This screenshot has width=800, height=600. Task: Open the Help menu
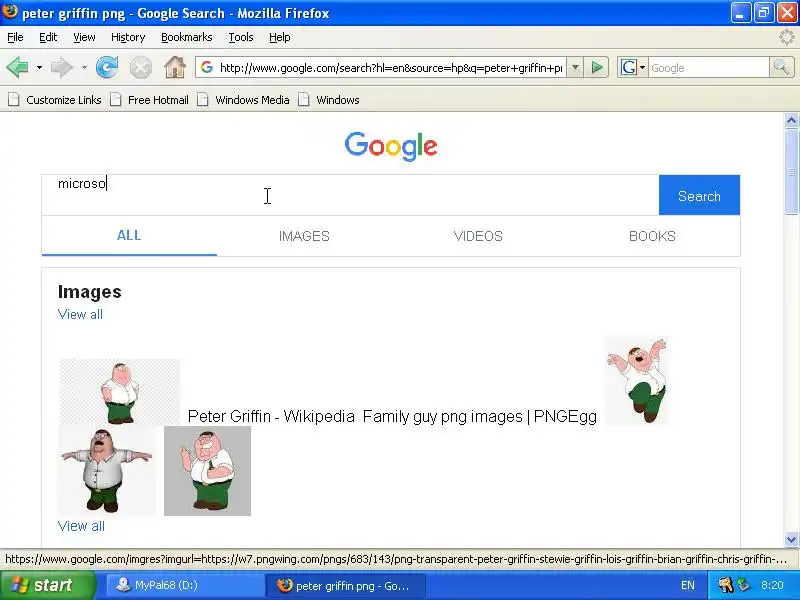pos(280,37)
